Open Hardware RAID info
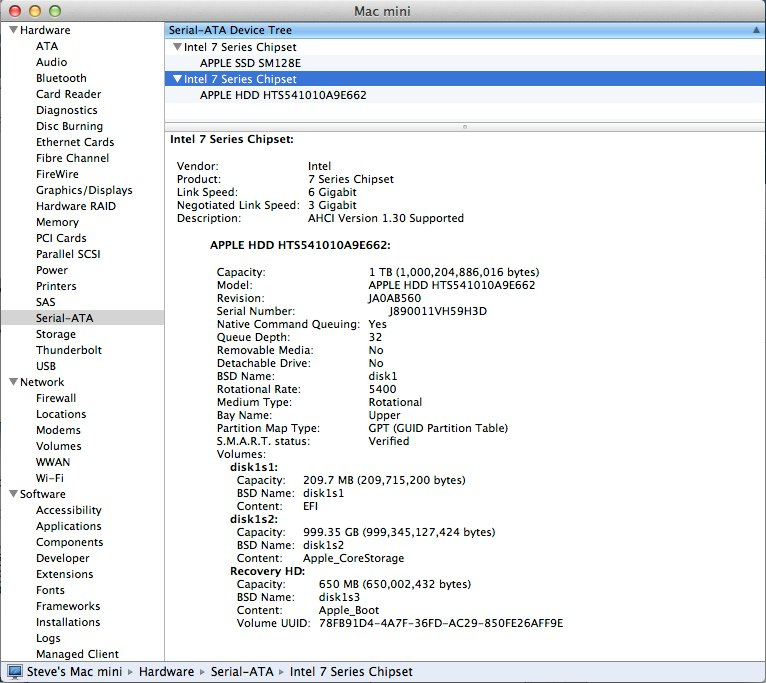 point(76,206)
